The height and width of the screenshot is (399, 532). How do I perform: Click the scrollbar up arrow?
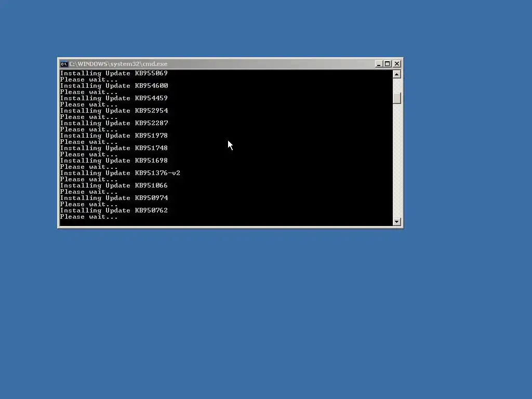396,74
